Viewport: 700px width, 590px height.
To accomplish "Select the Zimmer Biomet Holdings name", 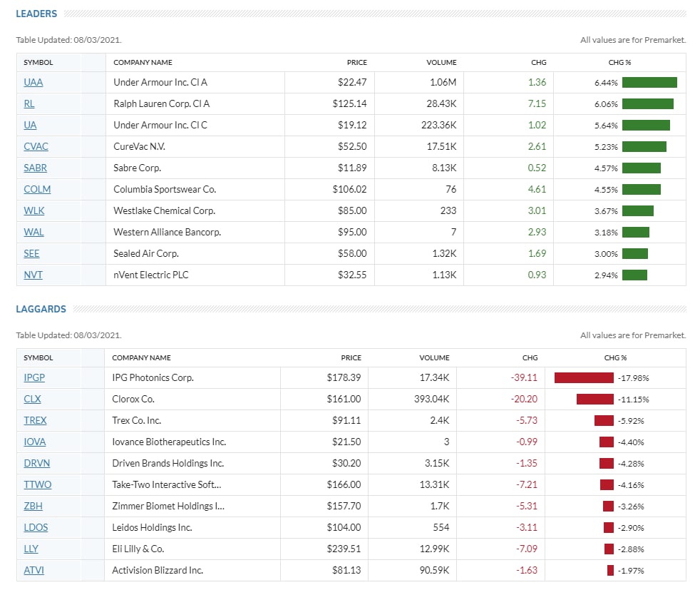I will tap(168, 507).
